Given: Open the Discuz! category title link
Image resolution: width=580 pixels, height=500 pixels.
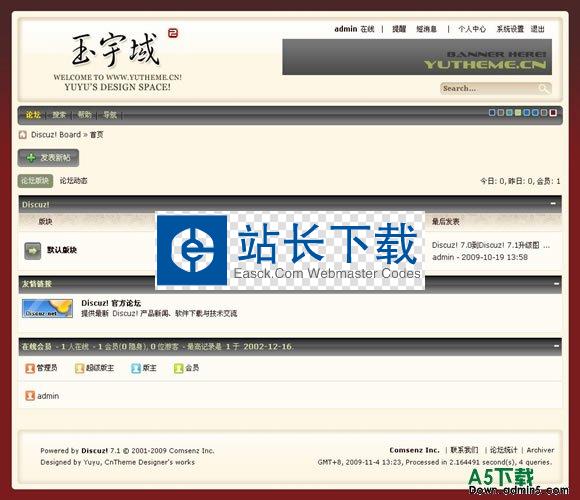Looking at the screenshot, I should click(x=36, y=205).
